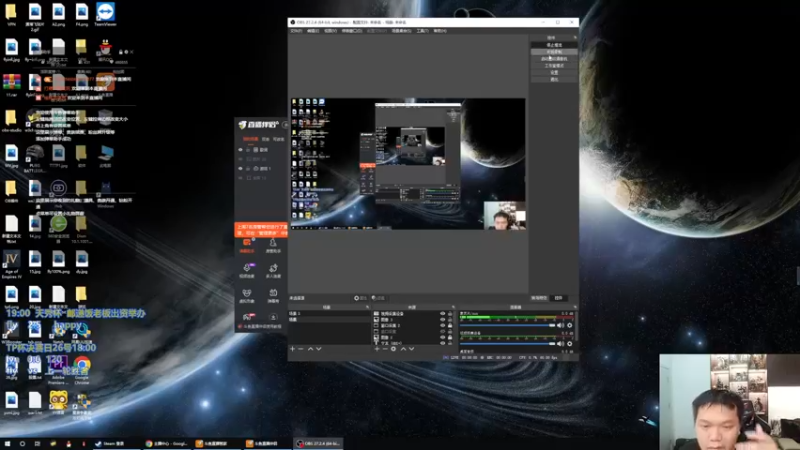Open Google Chrome desktop shortcut

(x=82, y=370)
